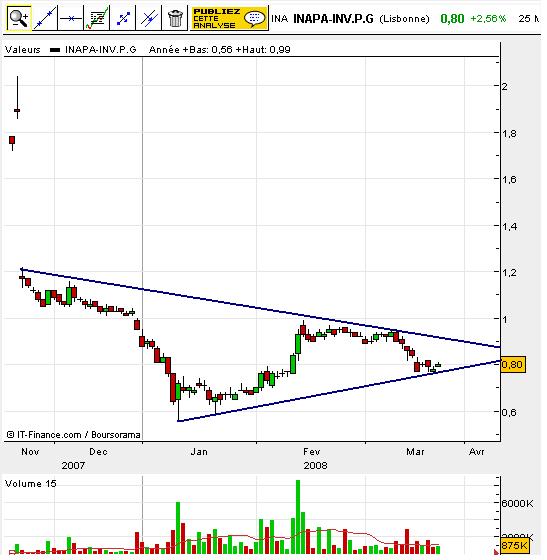Click the Volume 15 panel label
Image resolution: width=547 pixels, height=560 pixels.
tap(31, 484)
